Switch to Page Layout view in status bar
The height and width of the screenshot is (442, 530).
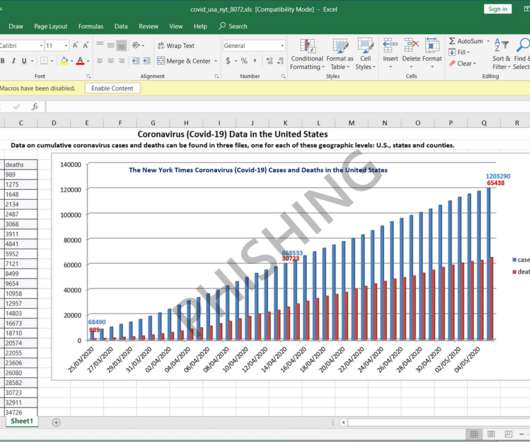coord(491,435)
